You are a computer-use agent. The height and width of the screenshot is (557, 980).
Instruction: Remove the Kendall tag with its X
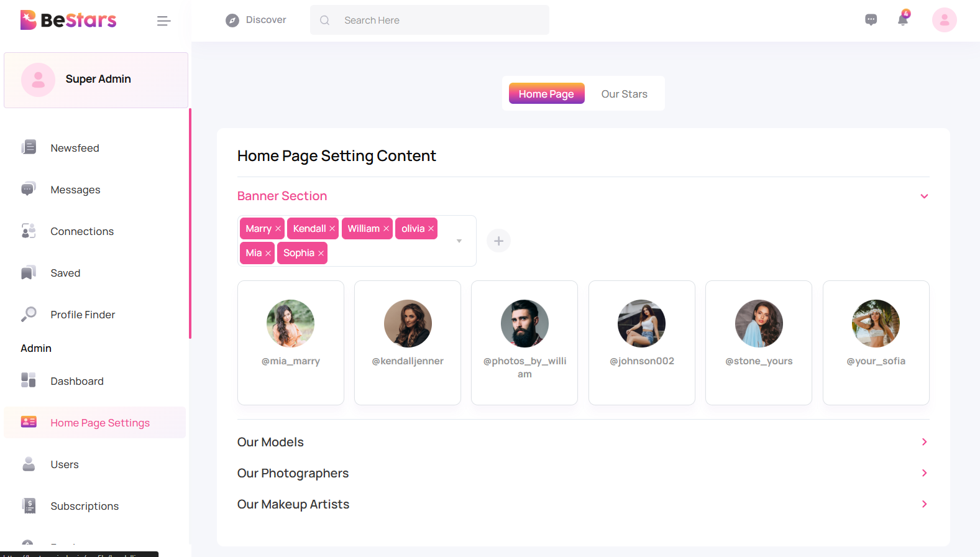pyautogui.click(x=332, y=228)
